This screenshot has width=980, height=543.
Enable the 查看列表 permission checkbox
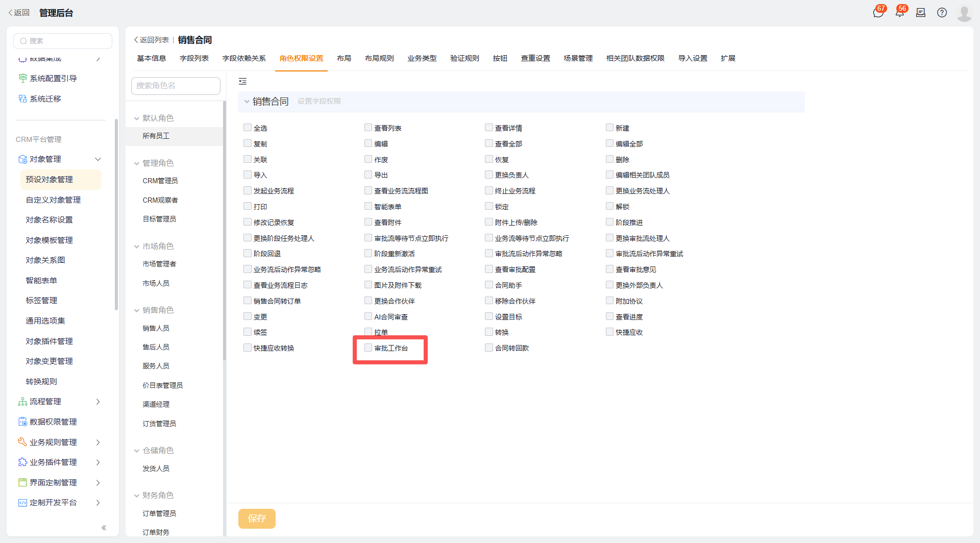368,128
